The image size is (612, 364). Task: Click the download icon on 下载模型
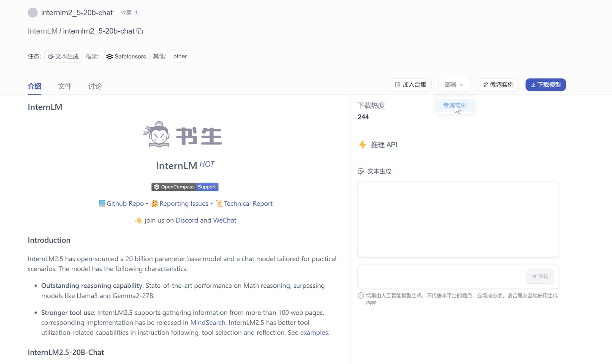click(533, 85)
